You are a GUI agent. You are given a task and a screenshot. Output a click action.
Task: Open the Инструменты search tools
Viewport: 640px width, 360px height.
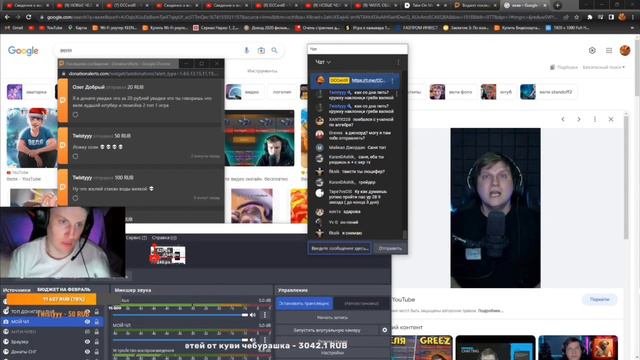pos(262,71)
